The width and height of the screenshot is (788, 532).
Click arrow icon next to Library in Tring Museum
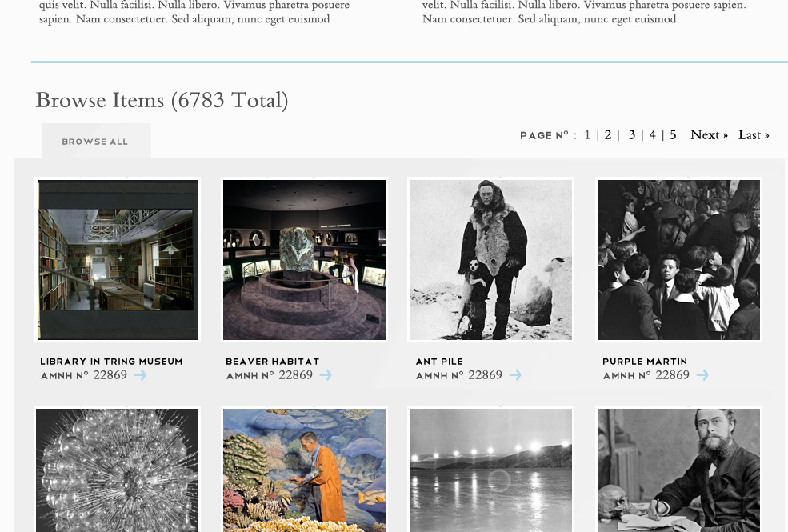[140, 374]
